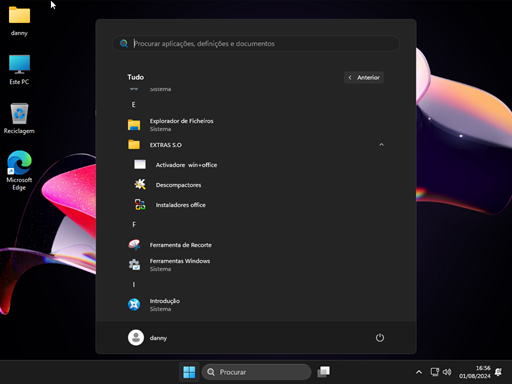Click the power button in Start menu
The height and width of the screenshot is (384, 512).
coord(380,338)
